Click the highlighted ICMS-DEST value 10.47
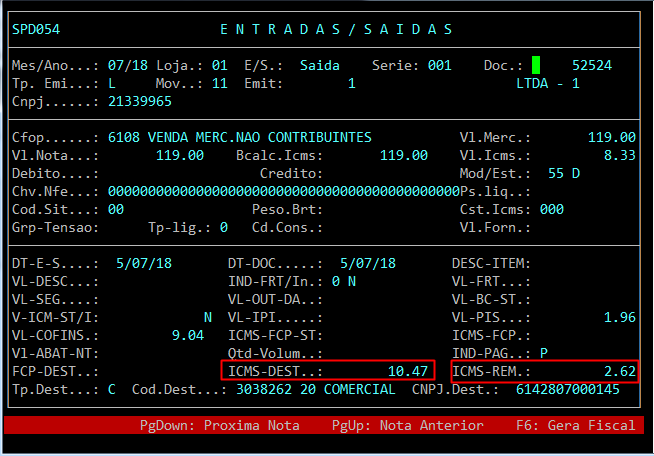Screen dimensions: 654x456 [x=407, y=371]
